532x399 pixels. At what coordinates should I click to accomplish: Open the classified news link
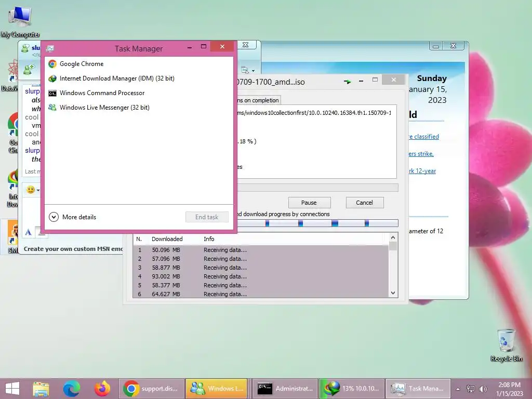(x=424, y=137)
